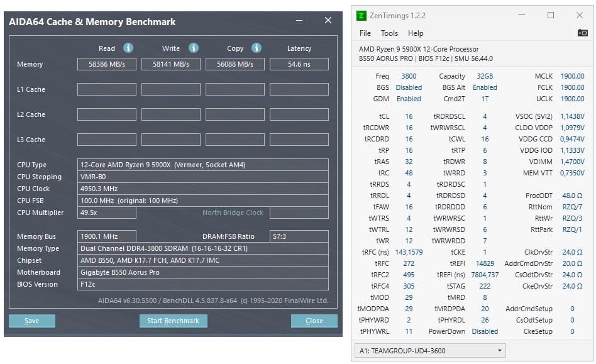Click the Chipset field AMD B550
Screen dimensions: 596x364
coord(203,260)
